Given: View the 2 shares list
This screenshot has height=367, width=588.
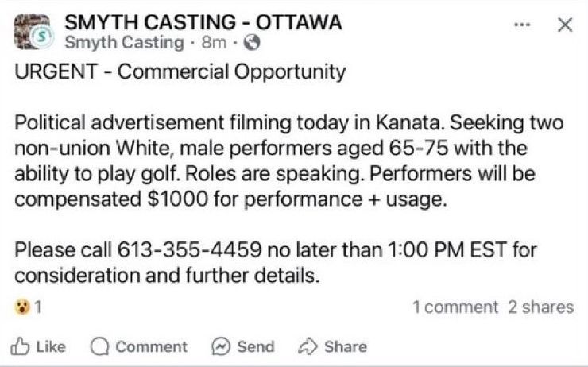Looking at the screenshot, I should [x=541, y=307].
